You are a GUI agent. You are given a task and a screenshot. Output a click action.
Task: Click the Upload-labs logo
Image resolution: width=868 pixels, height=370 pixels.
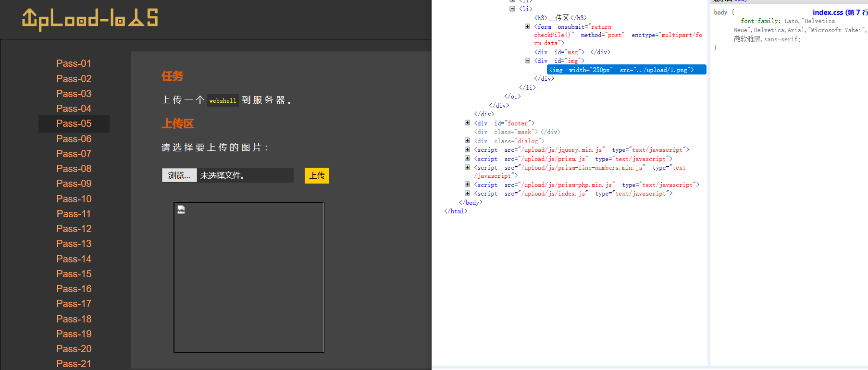[90, 19]
